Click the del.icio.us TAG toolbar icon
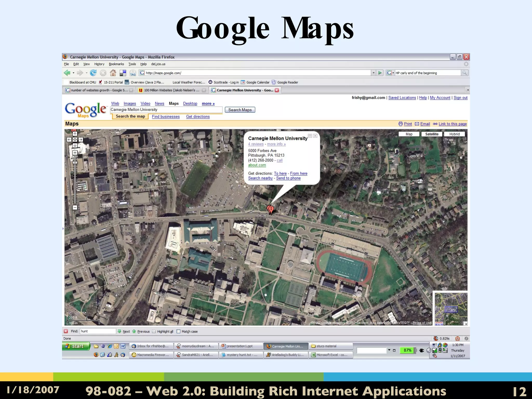The height and width of the screenshot is (399, 532). (133, 73)
